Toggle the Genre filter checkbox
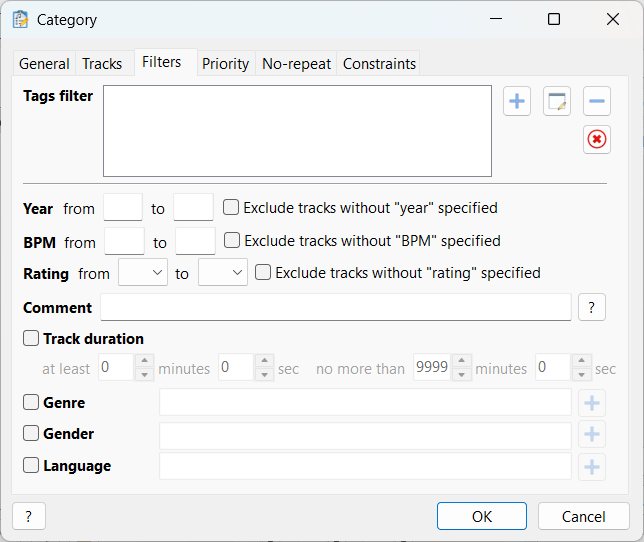The height and width of the screenshot is (542, 644). 31,402
